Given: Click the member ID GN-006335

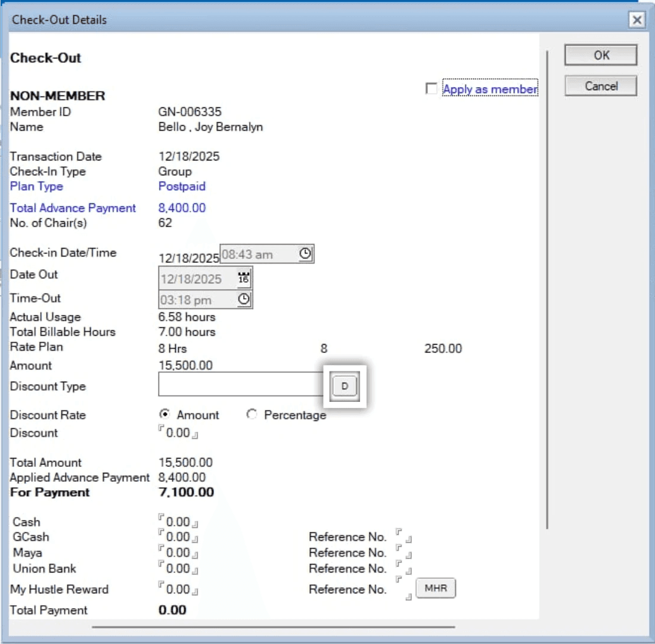Looking at the screenshot, I should [x=190, y=112].
